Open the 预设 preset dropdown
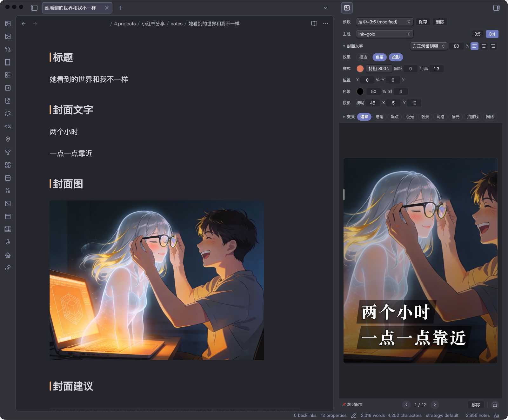Screen dimensions: 508x420 [x=384, y=22]
